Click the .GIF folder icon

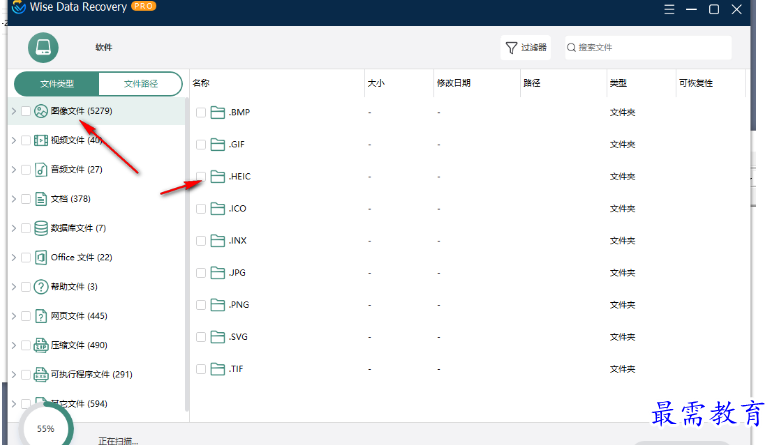pos(217,144)
